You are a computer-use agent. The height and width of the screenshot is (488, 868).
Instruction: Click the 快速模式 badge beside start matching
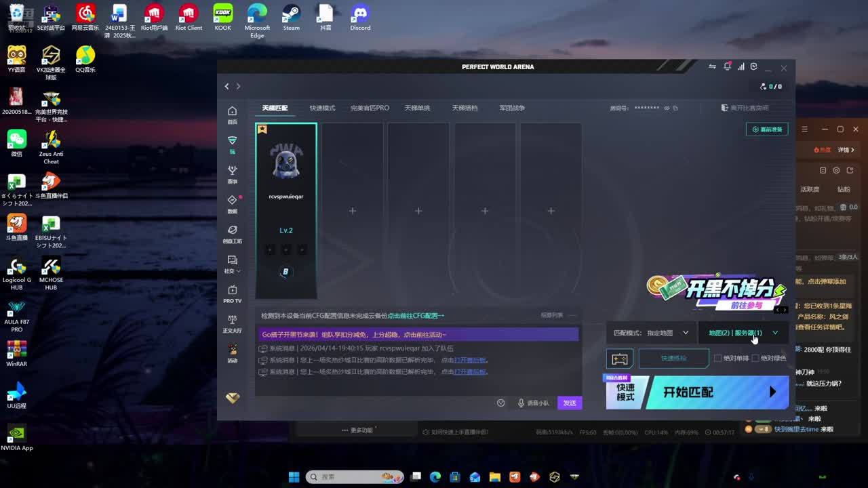pyautogui.click(x=625, y=392)
